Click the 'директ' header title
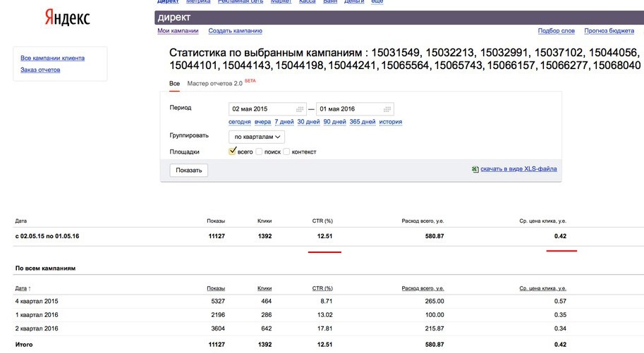This screenshot has height=353, width=644. coord(174,18)
